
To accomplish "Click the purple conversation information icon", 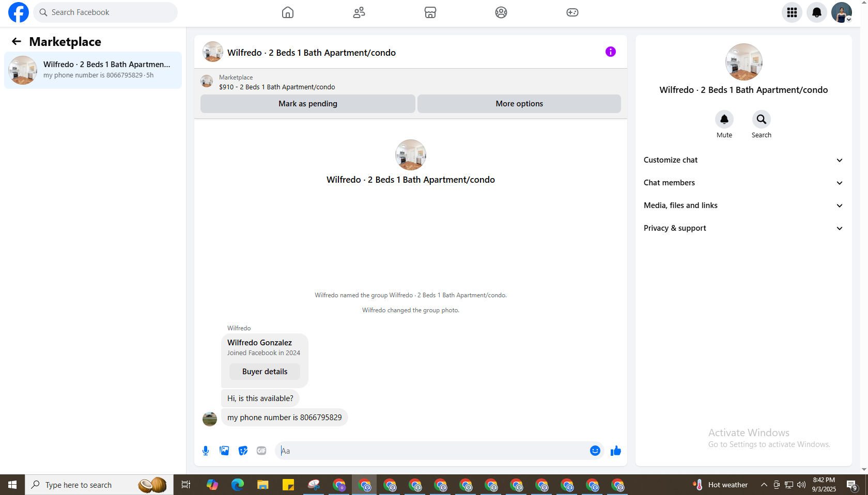I will 611,52.
